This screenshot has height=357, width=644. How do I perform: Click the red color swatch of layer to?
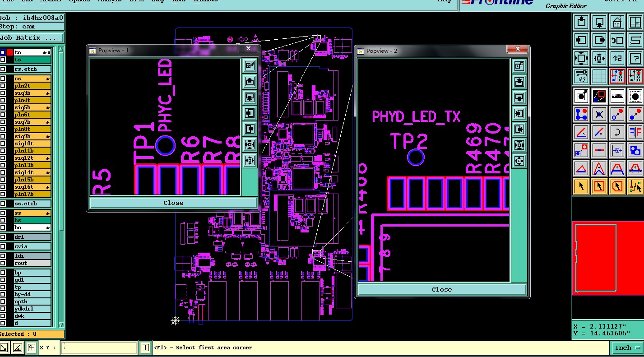pyautogui.click(x=10, y=52)
